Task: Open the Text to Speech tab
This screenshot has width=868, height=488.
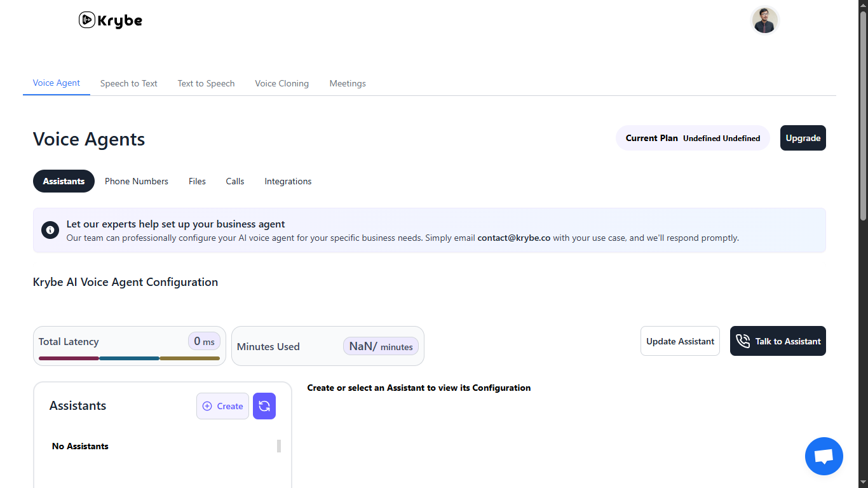Action: tap(206, 83)
